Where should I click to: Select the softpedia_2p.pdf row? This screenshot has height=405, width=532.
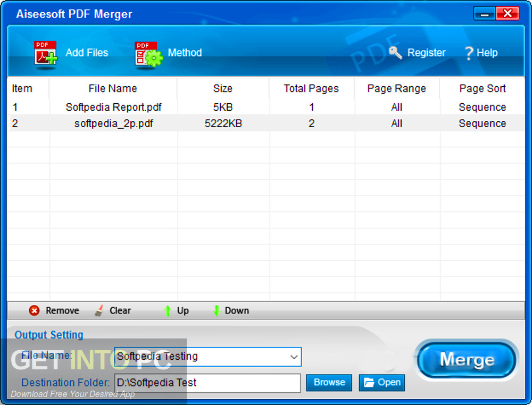tap(265, 123)
